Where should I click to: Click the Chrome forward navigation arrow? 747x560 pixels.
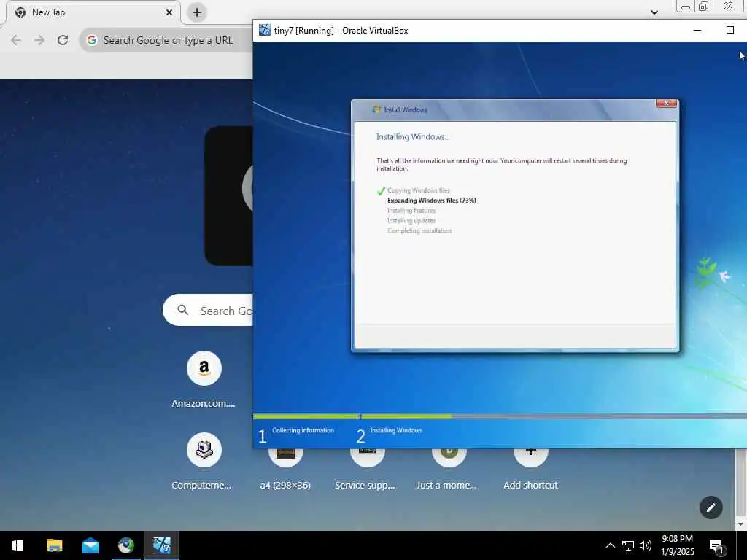39,40
